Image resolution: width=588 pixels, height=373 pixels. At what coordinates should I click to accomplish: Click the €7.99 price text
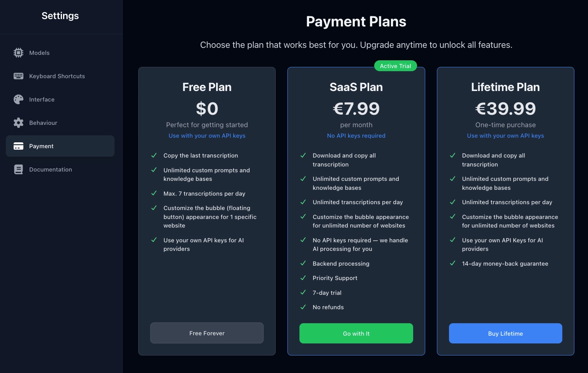356,109
